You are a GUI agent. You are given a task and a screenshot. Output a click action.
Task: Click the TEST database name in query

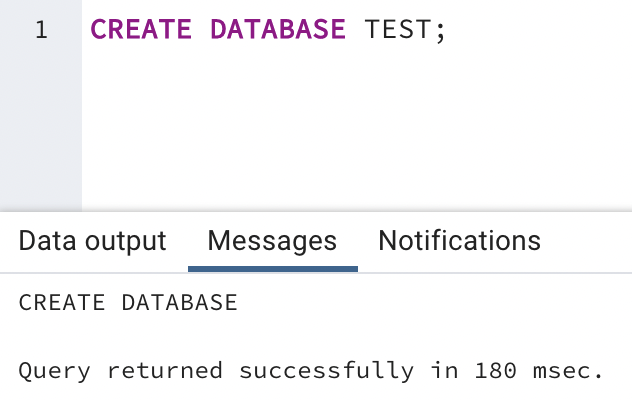click(398, 29)
